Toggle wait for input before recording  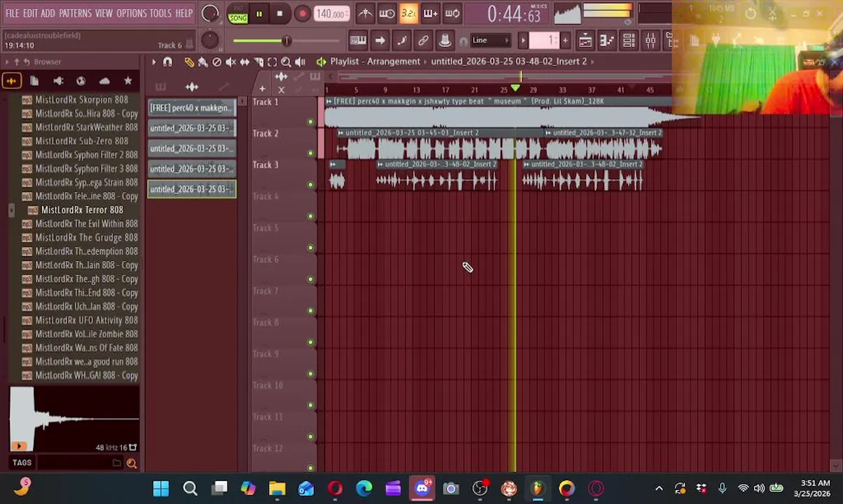pos(386,13)
